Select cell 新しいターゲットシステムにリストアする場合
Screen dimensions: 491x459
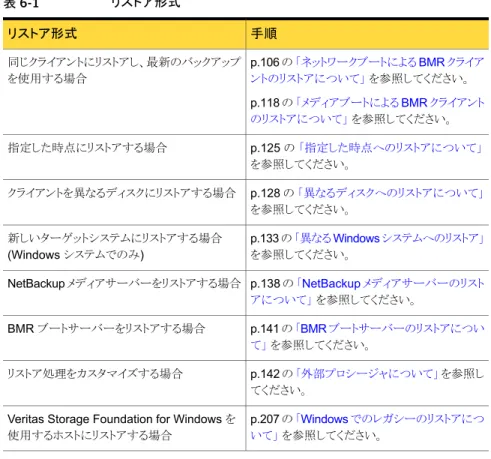coord(124,248)
